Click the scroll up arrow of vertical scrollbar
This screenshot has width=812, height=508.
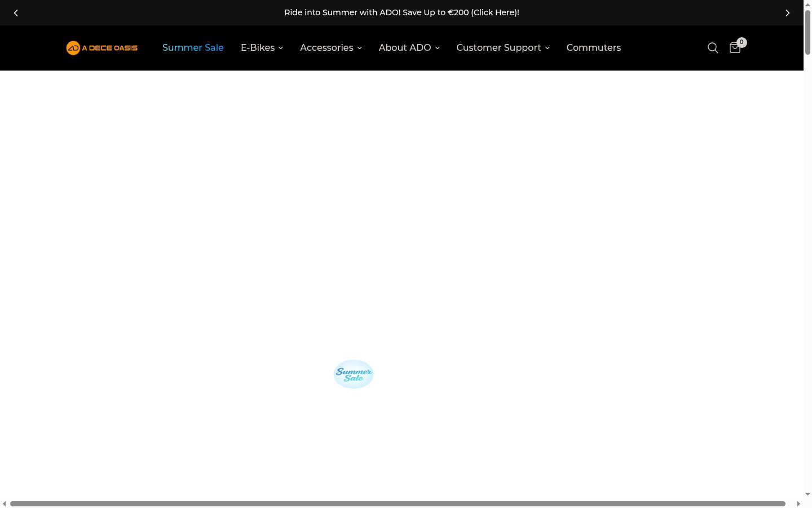(807, 4)
